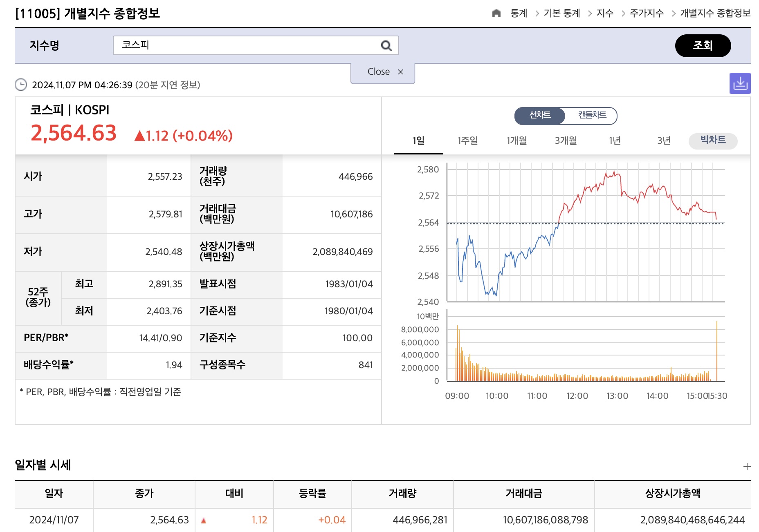
Task: Open 개별지수 종합정보 breadcrumb link
Action: coord(715,13)
